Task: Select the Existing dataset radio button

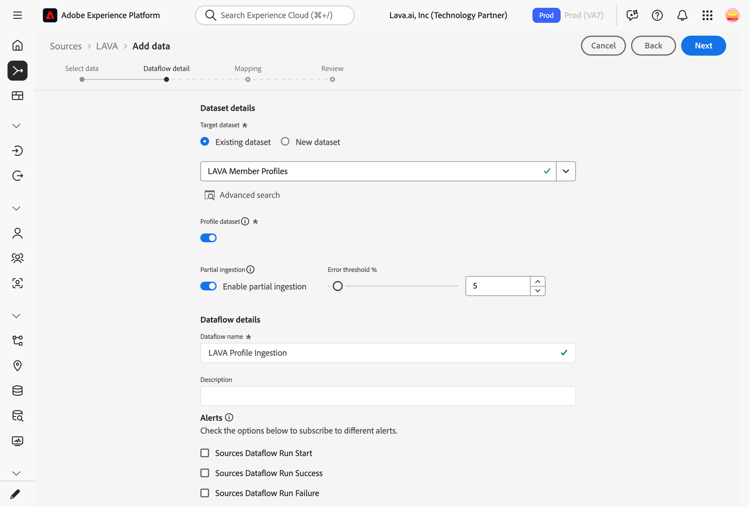Action: 205,142
